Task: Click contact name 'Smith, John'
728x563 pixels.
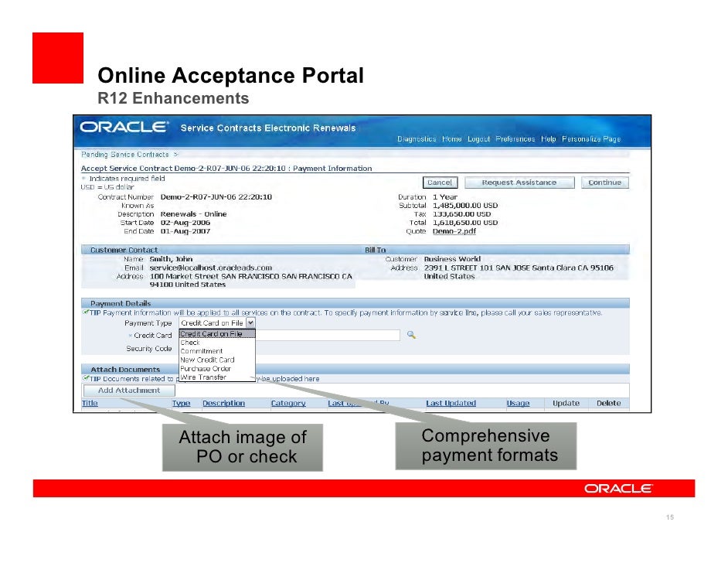Action: point(171,259)
